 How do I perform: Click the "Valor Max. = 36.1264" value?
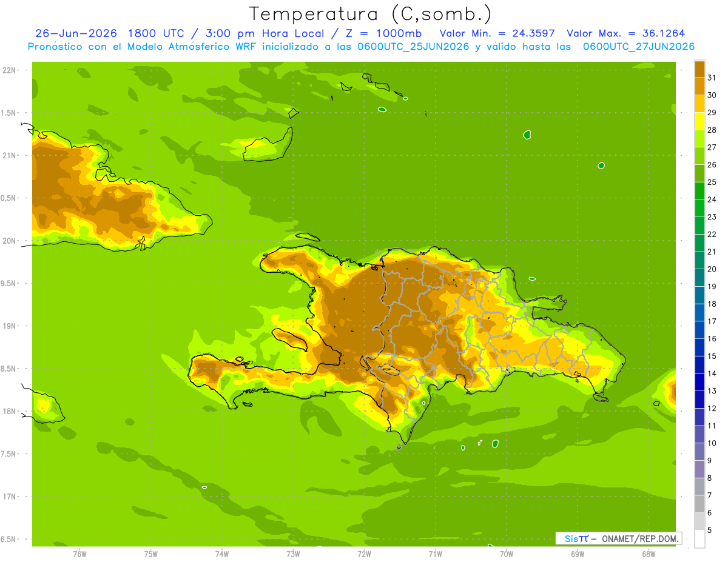point(625,33)
